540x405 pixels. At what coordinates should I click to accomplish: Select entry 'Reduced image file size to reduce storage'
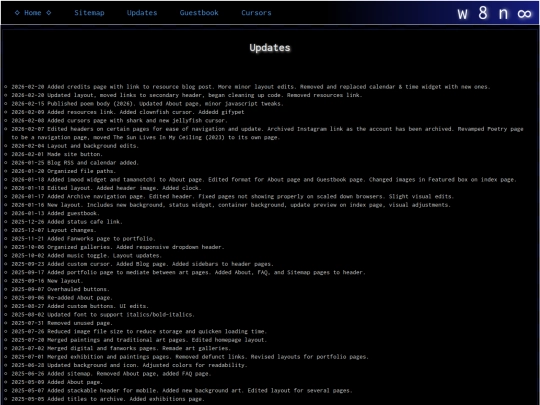coord(139,331)
